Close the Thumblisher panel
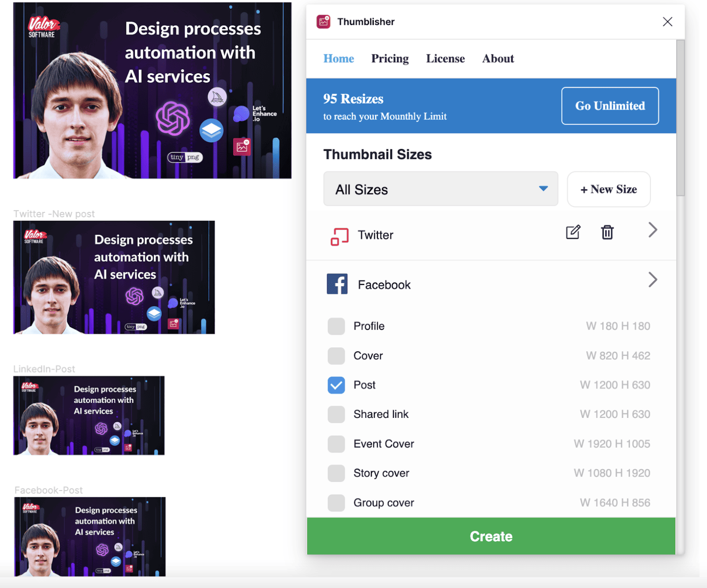 [667, 22]
